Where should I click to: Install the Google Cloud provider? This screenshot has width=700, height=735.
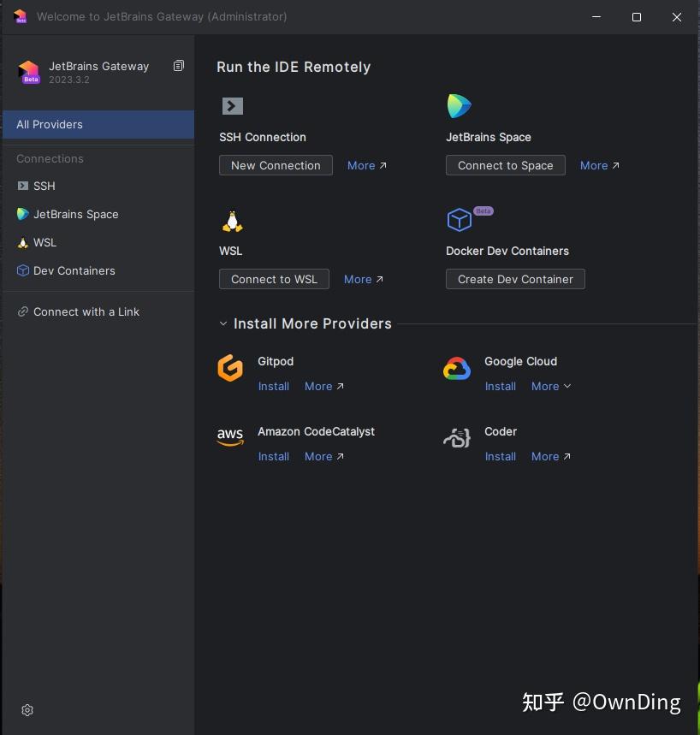[x=501, y=386]
